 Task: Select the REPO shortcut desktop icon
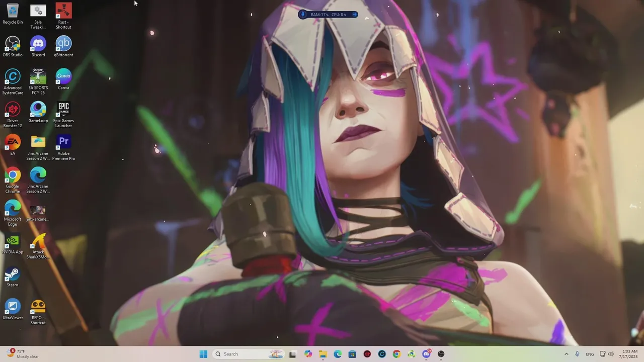tap(38, 312)
